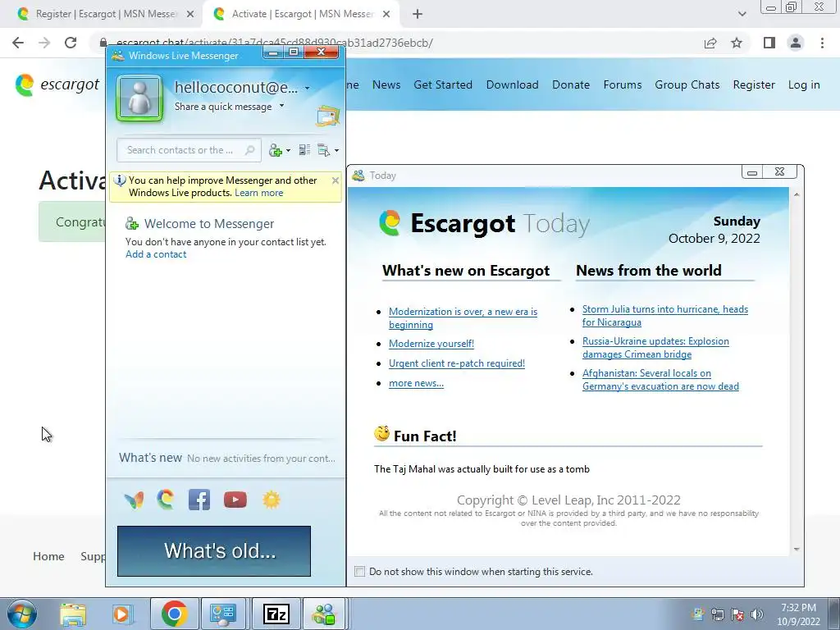Open the MSN butterfly icon at Messenger bottom
Viewport: 840px width, 630px height.
tap(134, 500)
